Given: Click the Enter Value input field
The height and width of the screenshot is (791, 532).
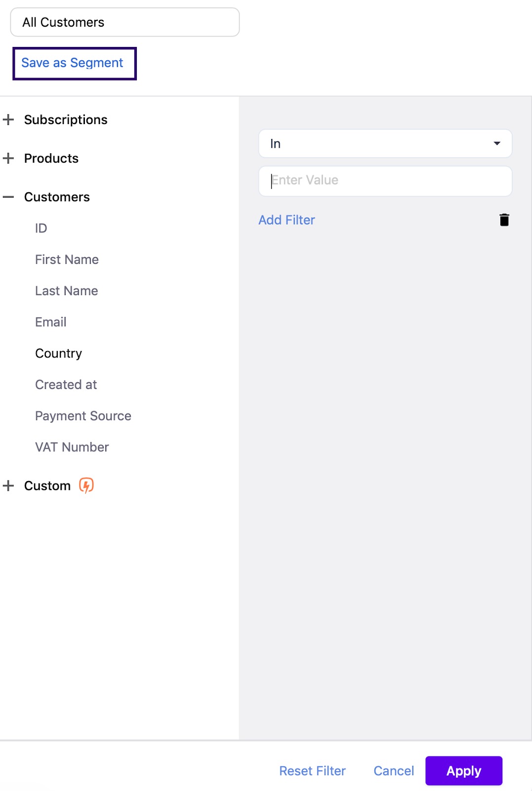Looking at the screenshot, I should pyautogui.click(x=385, y=180).
